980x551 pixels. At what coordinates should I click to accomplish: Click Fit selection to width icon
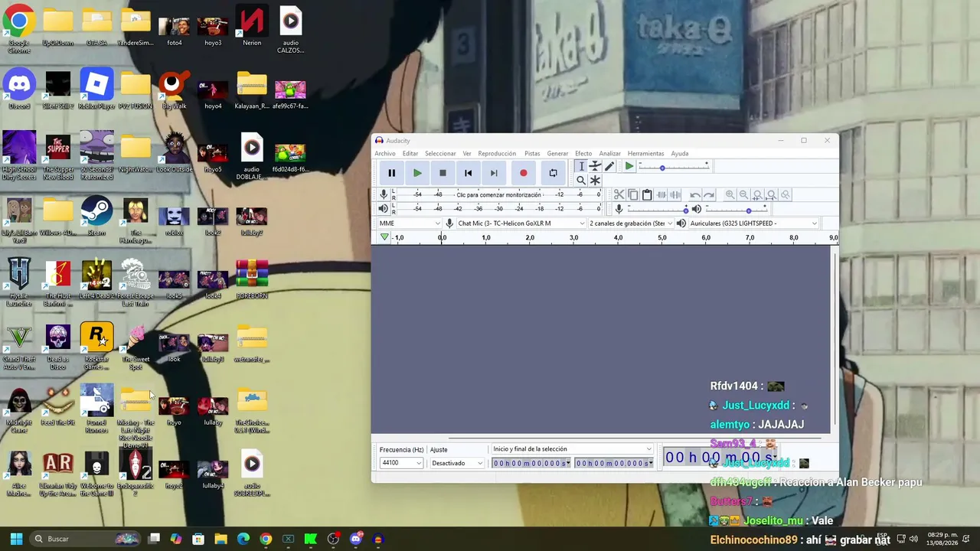(757, 195)
